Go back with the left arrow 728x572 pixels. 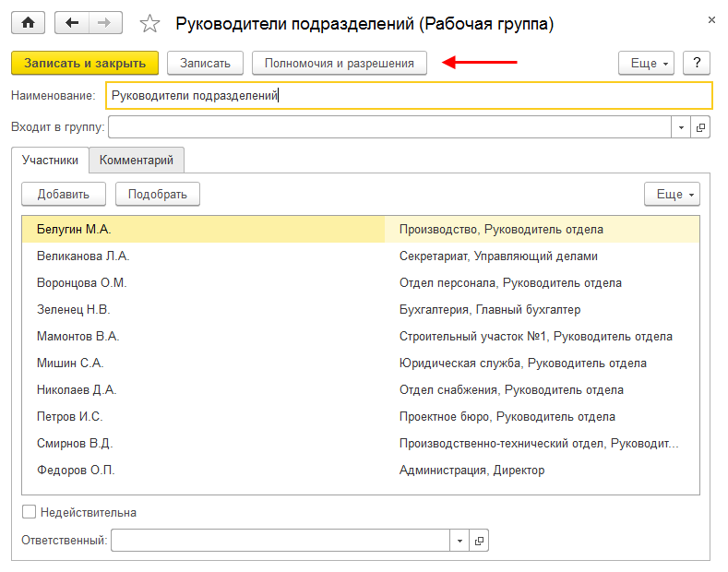pyautogui.click(x=72, y=23)
